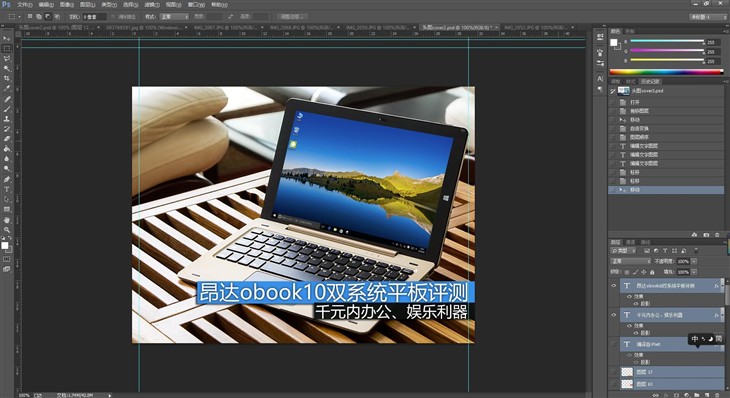Toggle drop shadow visibility under 千元内办公 layer

[636, 333]
